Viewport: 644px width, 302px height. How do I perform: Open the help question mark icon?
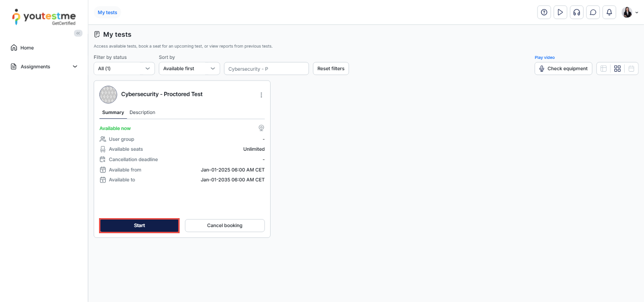click(544, 12)
